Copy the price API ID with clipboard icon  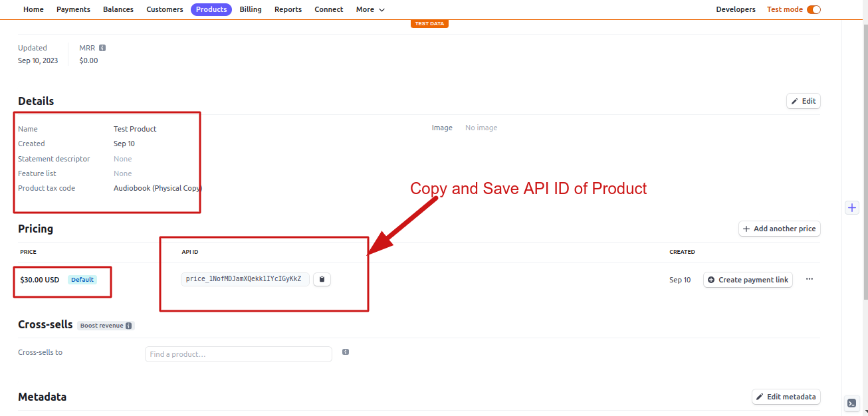(x=322, y=279)
